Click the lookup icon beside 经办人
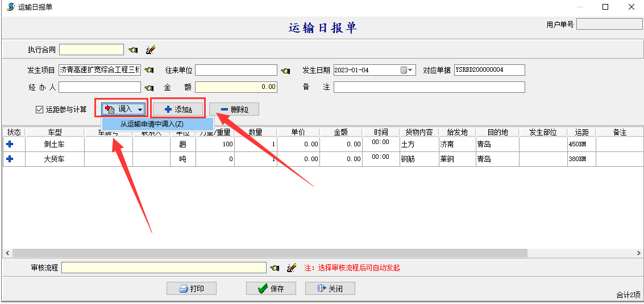Screen dimensions: 644x304 tap(149, 88)
